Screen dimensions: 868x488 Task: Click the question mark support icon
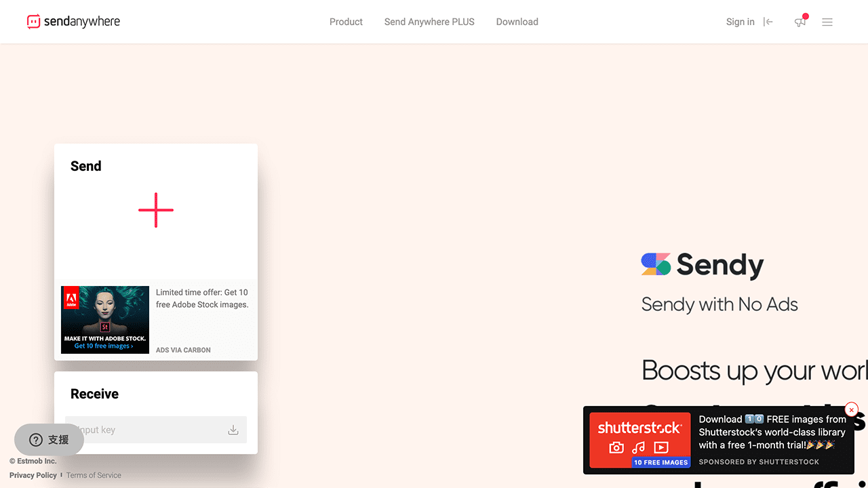(x=36, y=440)
